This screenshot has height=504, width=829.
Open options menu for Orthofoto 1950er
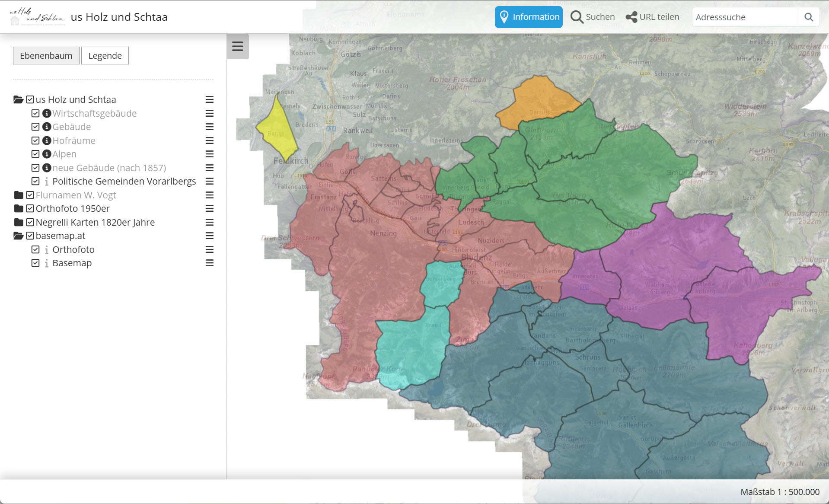pyautogui.click(x=210, y=208)
